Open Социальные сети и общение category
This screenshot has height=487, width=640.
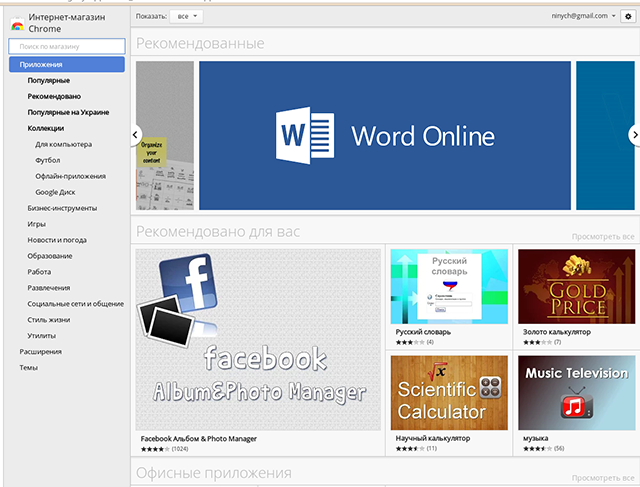pyautogui.click(x=76, y=304)
